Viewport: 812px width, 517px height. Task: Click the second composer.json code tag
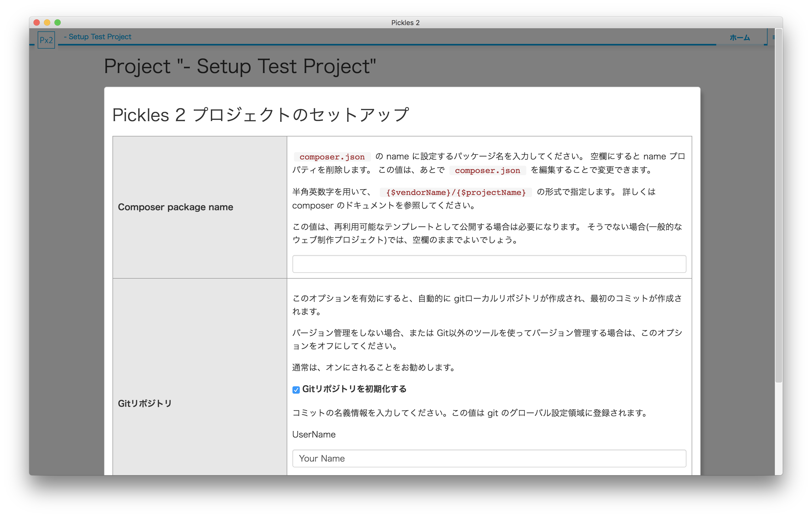[487, 170]
